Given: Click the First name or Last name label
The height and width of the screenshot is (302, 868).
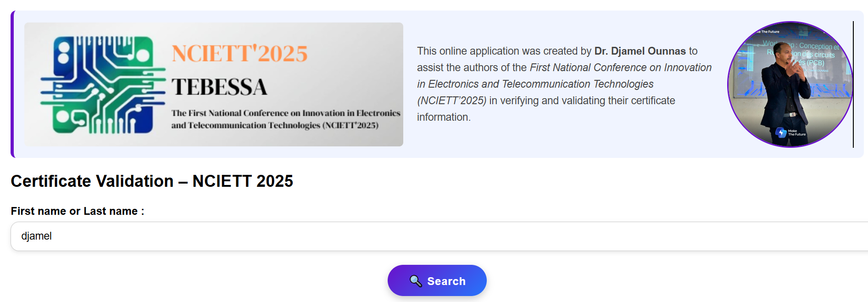Looking at the screenshot, I should pyautogui.click(x=78, y=211).
